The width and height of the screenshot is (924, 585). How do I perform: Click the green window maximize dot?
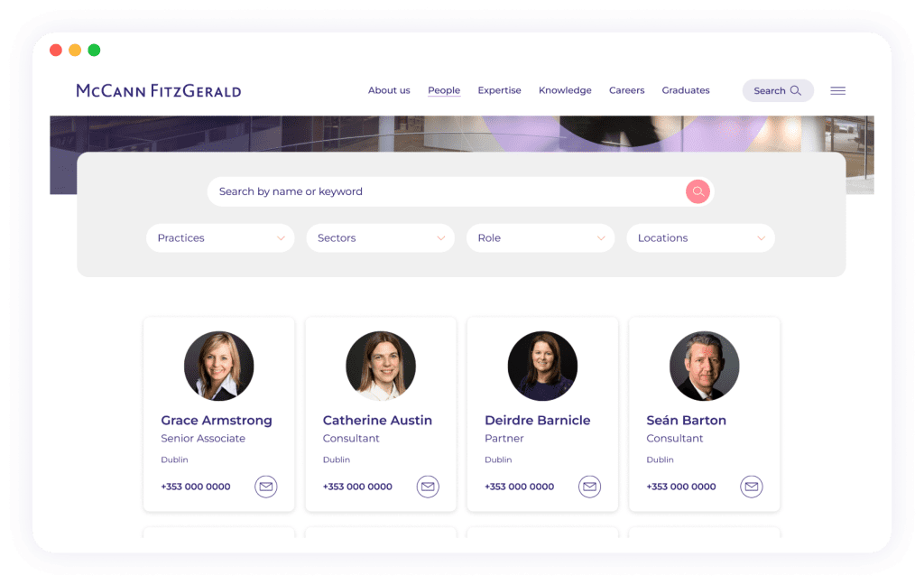(94, 51)
